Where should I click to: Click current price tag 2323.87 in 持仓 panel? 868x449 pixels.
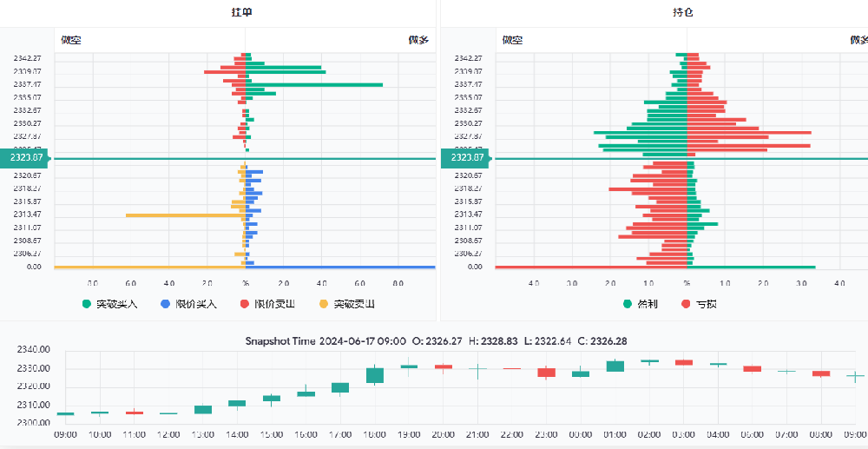466,158
